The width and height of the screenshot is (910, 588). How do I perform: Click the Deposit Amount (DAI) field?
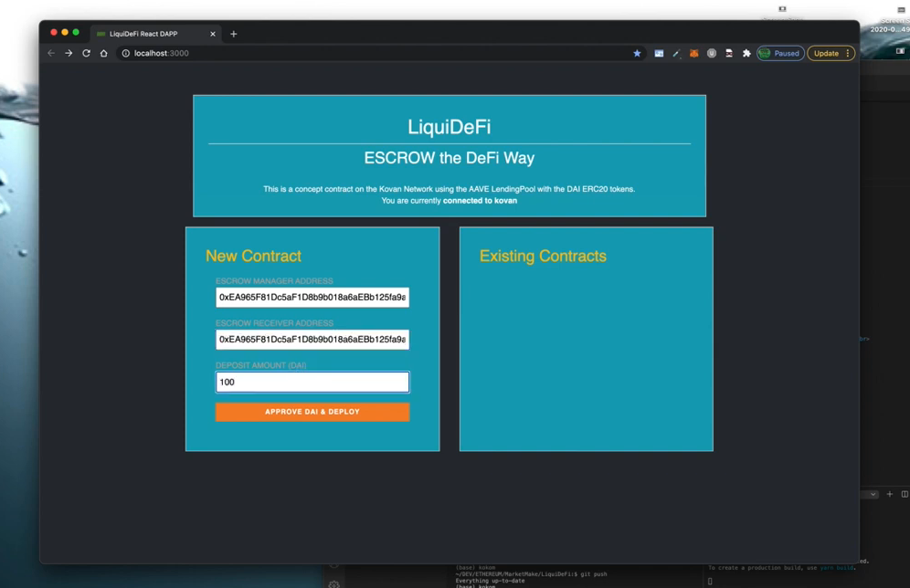pyautogui.click(x=312, y=383)
